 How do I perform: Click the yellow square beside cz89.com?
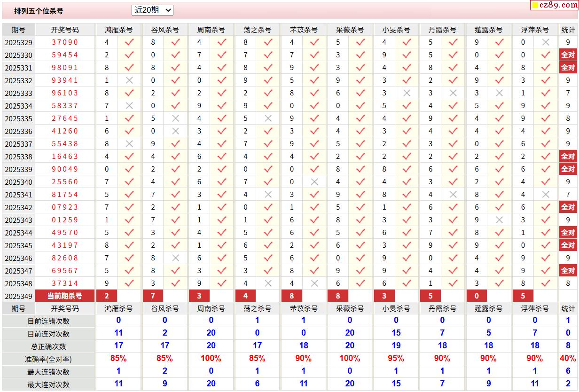click(535, 6)
